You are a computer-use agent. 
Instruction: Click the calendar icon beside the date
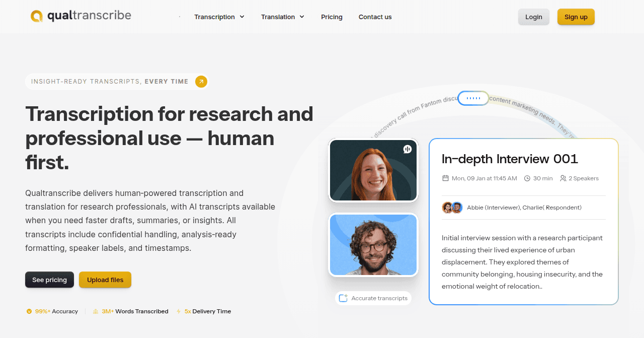(x=445, y=178)
